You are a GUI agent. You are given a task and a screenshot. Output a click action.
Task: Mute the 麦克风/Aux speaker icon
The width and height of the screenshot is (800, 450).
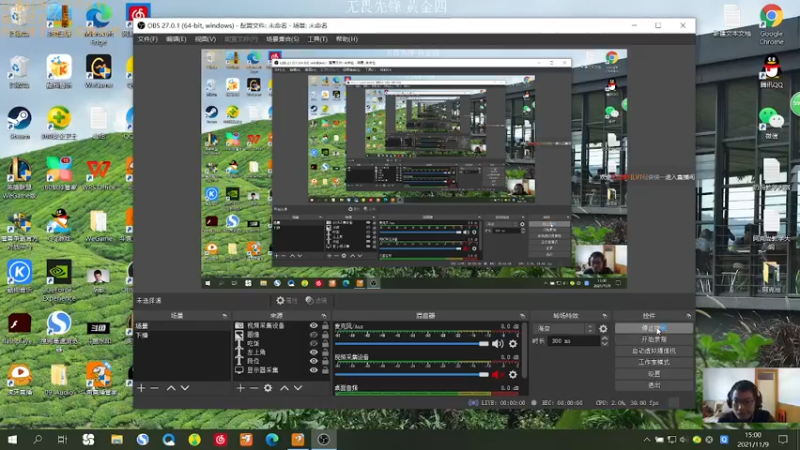point(497,344)
